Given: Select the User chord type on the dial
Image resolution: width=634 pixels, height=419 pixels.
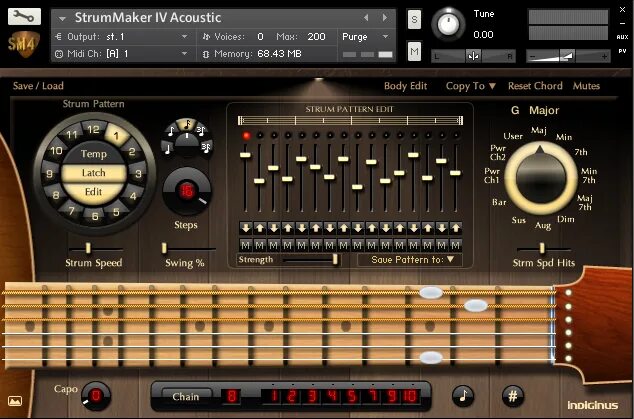Looking at the screenshot, I should 513,137.
